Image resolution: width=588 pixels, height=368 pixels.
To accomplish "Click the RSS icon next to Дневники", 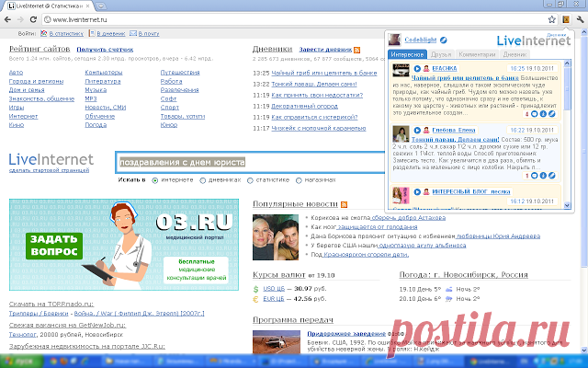I will (x=356, y=50).
